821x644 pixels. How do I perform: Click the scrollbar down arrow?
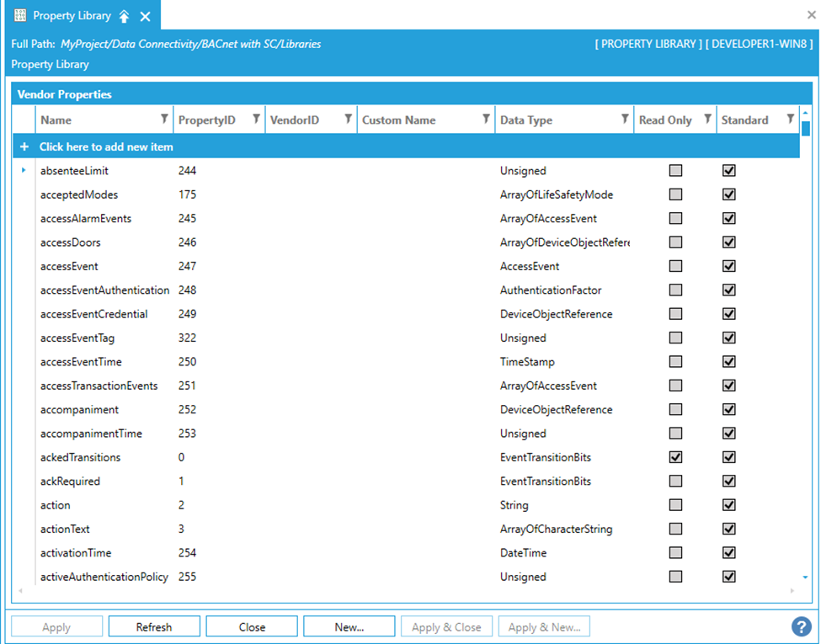pyautogui.click(x=805, y=577)
